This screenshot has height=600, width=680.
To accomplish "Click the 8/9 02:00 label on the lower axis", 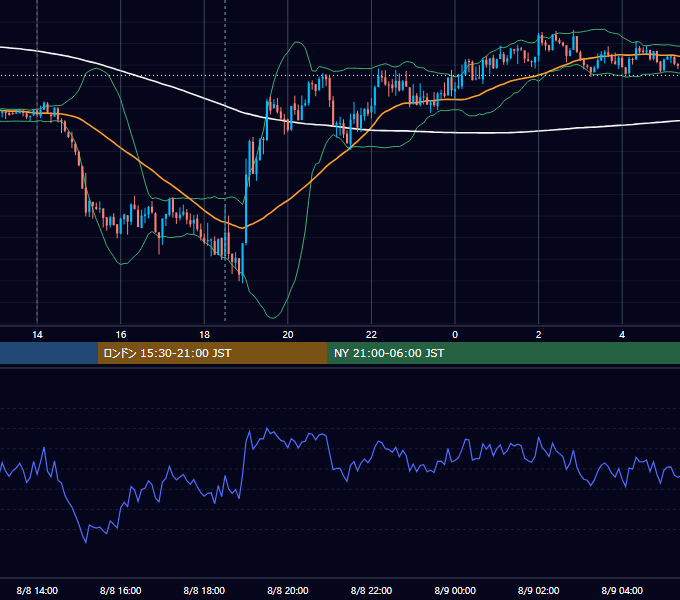I will click(539, 590).
